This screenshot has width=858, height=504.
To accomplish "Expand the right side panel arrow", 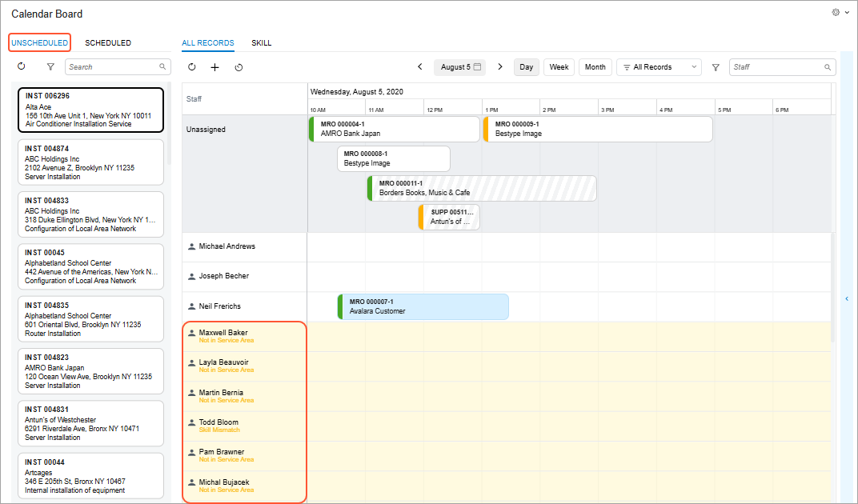I will [x=847, y=298].
